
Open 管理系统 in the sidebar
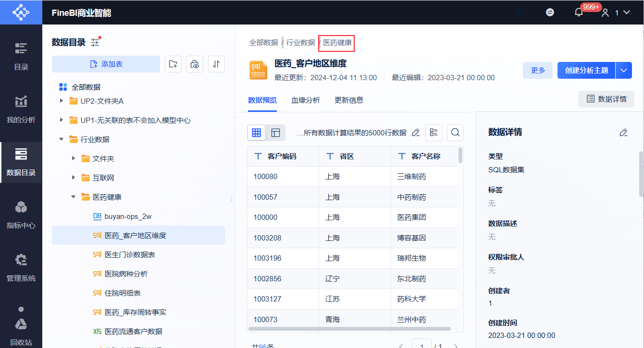[x=21, y=267]
